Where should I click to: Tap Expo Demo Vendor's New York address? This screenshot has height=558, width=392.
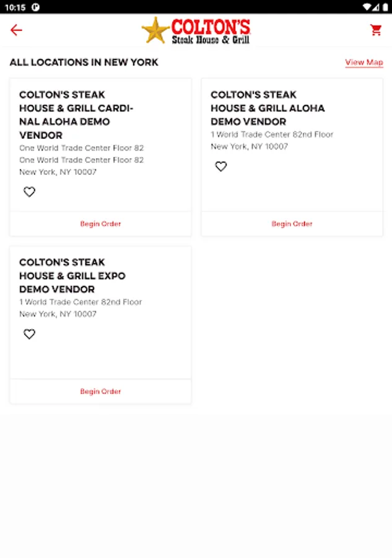(x=58, y=314)
